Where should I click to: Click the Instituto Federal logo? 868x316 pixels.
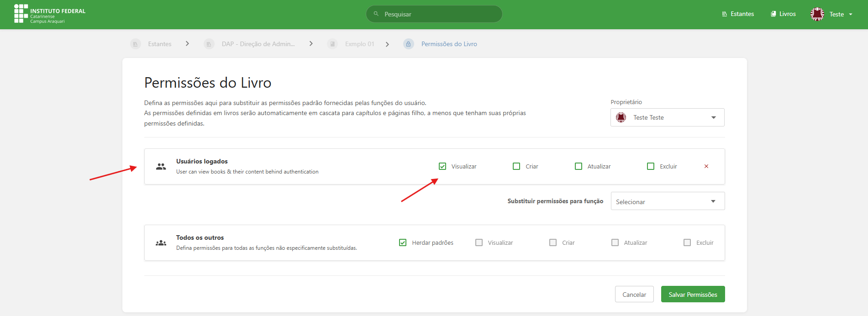click(49, 14)
